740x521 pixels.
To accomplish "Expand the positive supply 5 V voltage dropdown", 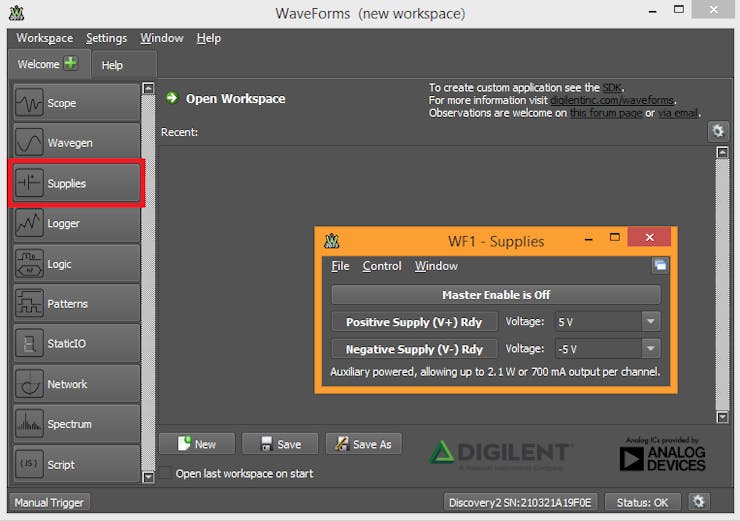I will coord(651,322).
